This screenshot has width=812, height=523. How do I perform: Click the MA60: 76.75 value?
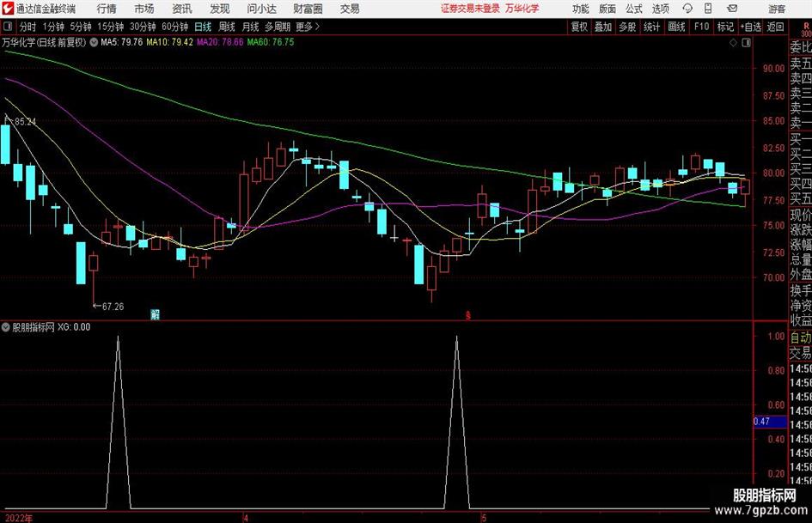tap(271, 42)
